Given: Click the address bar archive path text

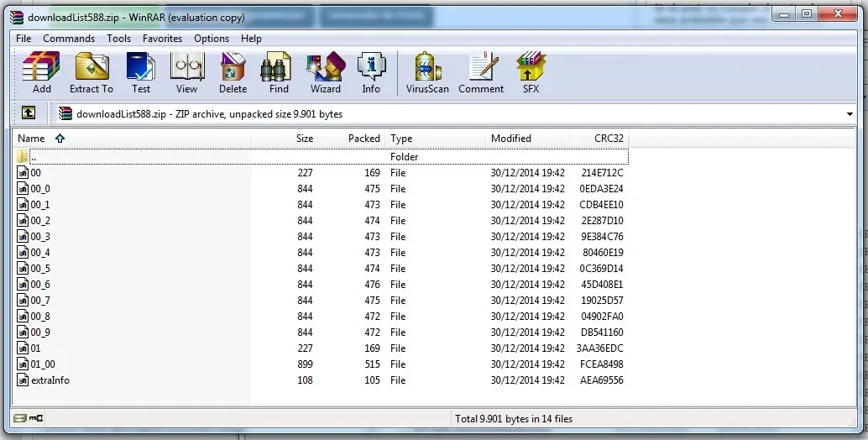Looking at the screenshot, I should 209,114.
